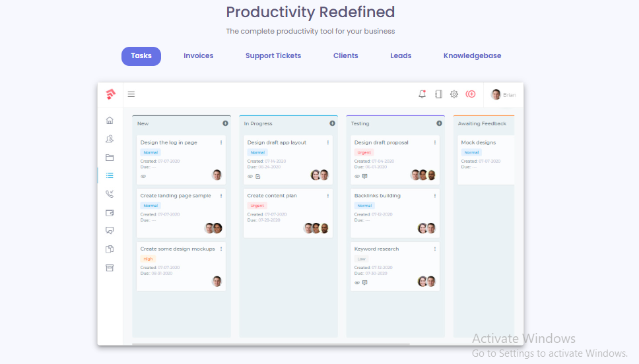Click the horizontal scrollbar under the board
The width and height of the screenshot is (639, 364).
(271, 344)
